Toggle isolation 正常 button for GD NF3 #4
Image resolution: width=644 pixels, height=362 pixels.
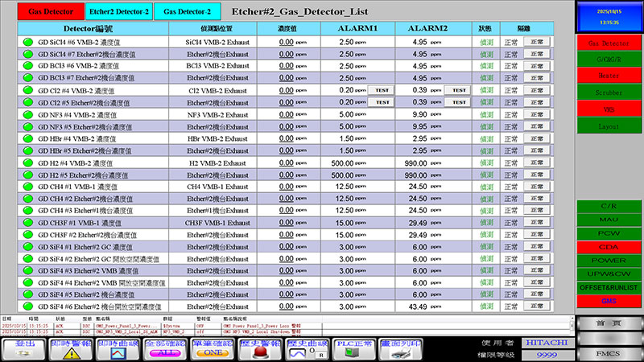point(537,114)
